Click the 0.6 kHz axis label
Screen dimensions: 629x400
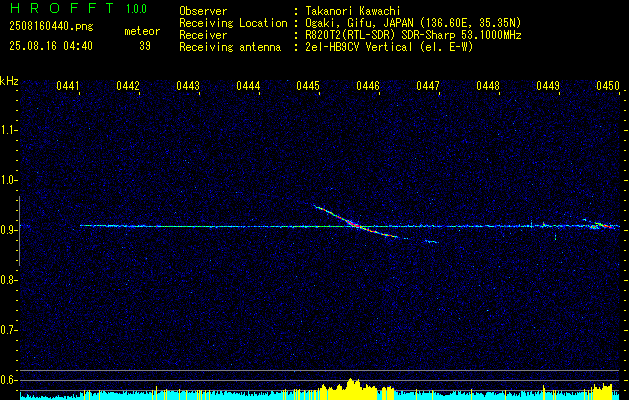coord(8,380)
